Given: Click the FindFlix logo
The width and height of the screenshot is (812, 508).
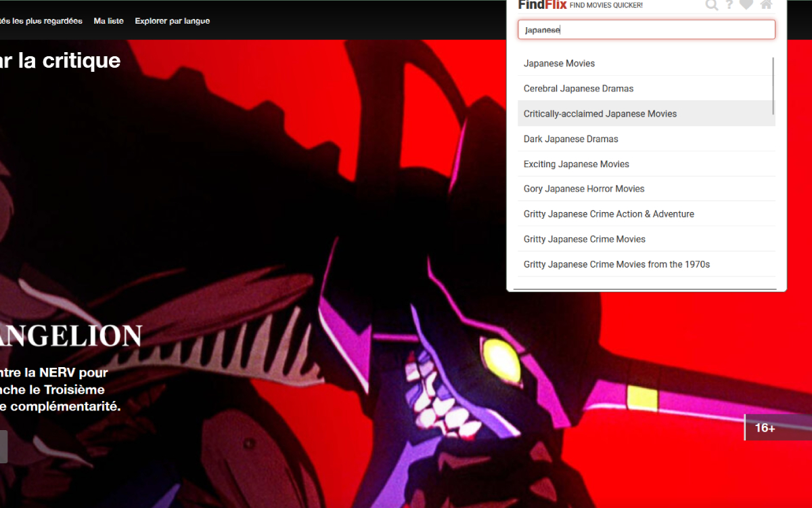Looking at the screenshot, I should (542, 5).
